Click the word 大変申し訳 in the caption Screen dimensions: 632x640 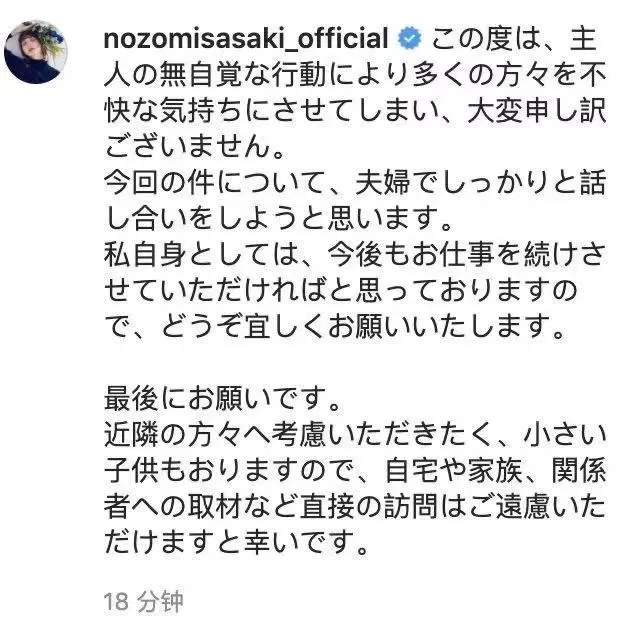coord(536,111)
